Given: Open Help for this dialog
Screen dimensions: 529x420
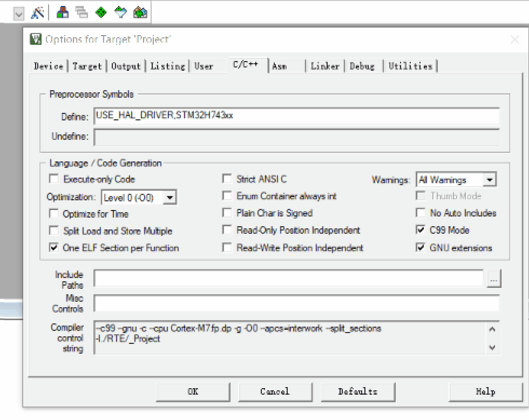Looking at the screenshot, I should tap(486, 392).
